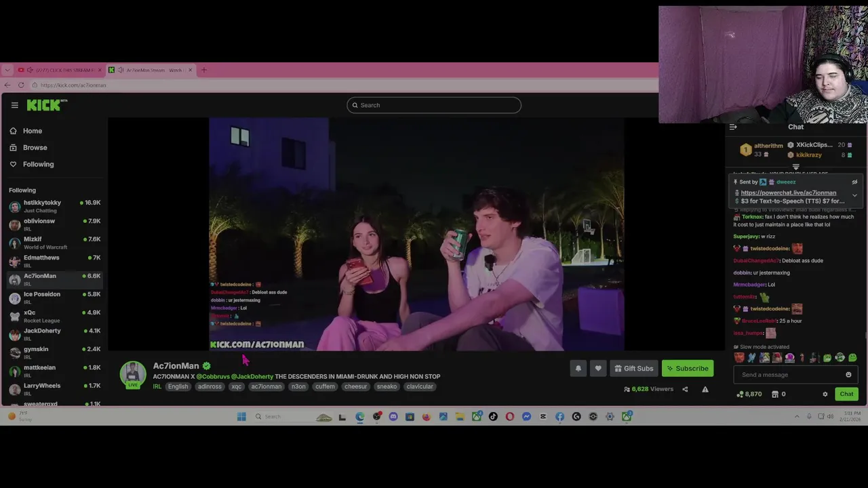Focus the Kick search box

(434, 105)
